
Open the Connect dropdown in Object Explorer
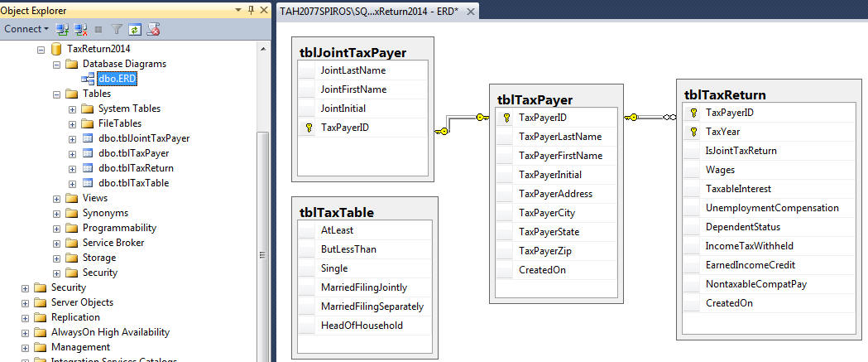(x=26, y=29)
